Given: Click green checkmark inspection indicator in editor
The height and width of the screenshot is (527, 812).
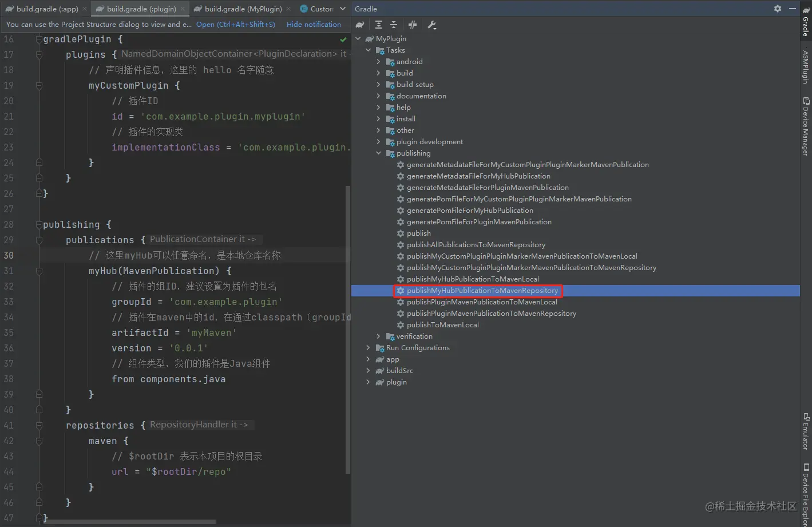Looking at the screenshot, I should (x=343, y=39).
